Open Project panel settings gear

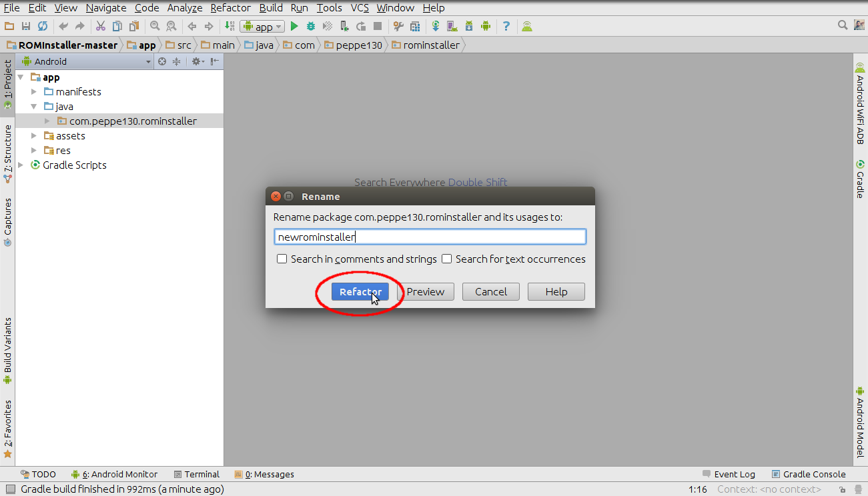click(197, 61)
